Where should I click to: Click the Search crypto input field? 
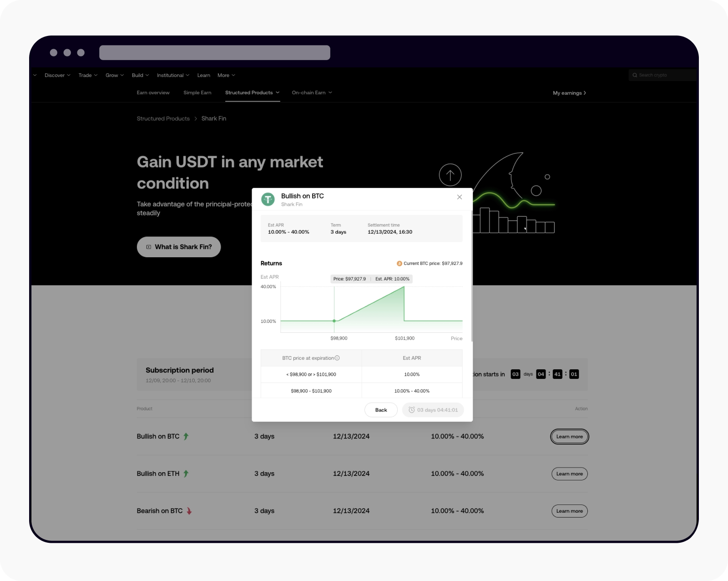tap(662, 75)
